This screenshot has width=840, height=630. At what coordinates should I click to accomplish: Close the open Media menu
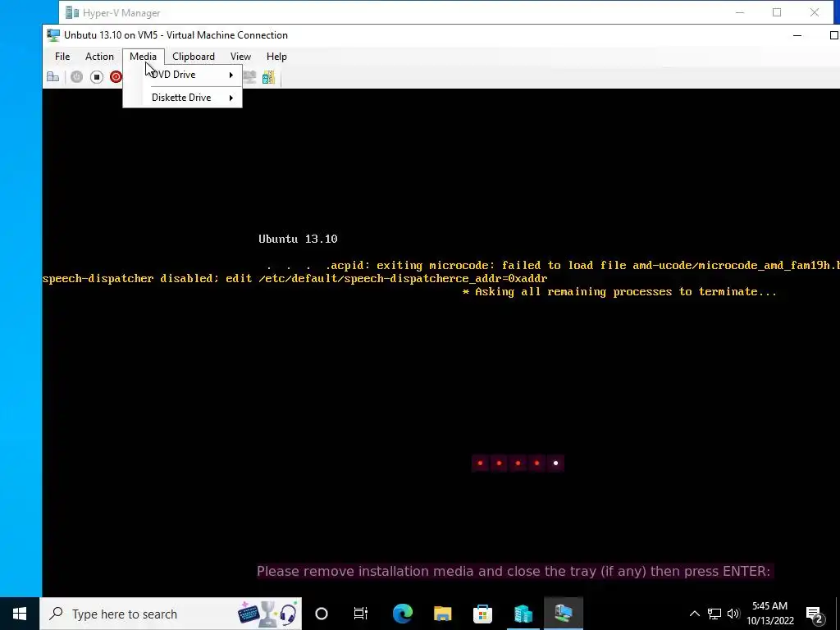coord(143,57)
